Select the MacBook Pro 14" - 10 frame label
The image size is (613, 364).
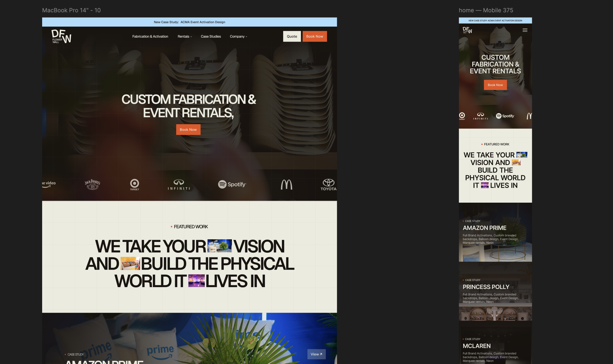[71, 10]
